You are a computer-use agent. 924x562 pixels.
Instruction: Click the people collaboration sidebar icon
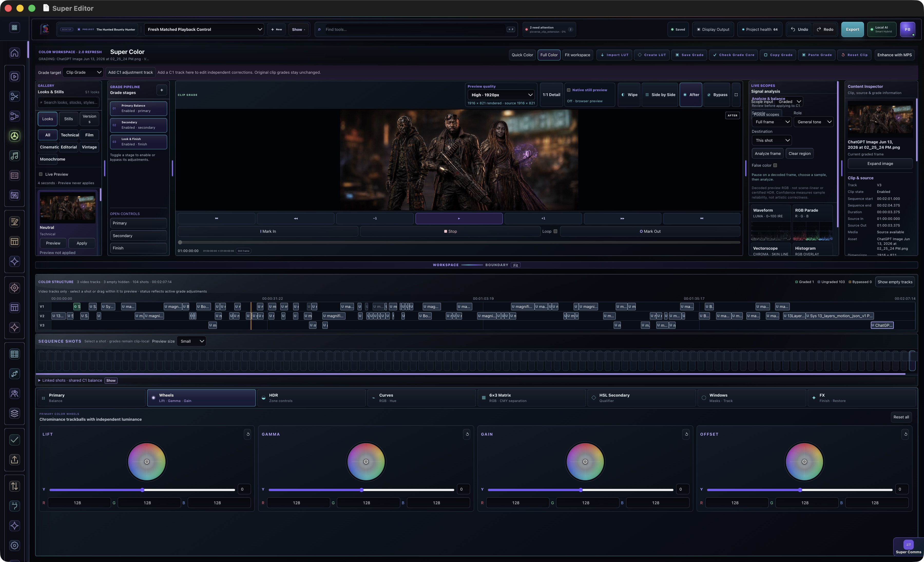[14, 394]
